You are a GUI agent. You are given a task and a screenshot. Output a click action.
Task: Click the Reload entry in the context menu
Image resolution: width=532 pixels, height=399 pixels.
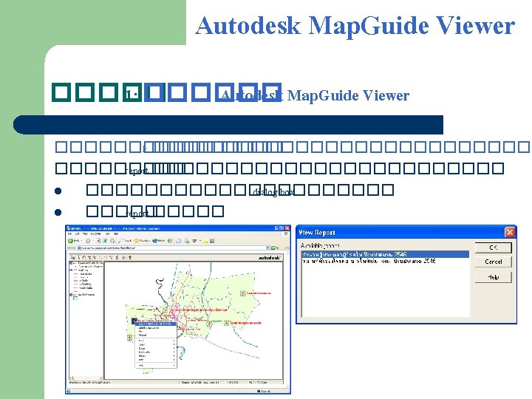pos(143,335)
